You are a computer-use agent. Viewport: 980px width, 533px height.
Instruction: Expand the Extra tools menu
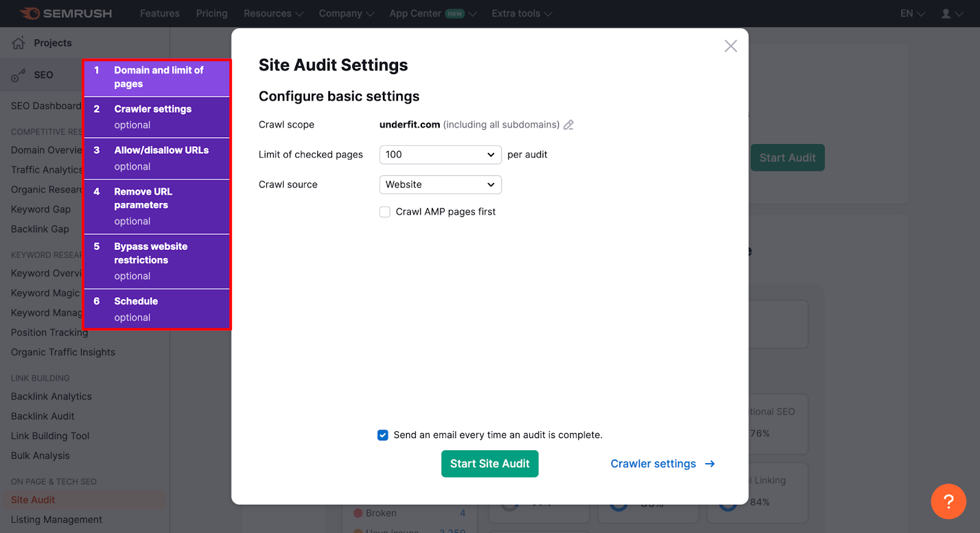521,13
